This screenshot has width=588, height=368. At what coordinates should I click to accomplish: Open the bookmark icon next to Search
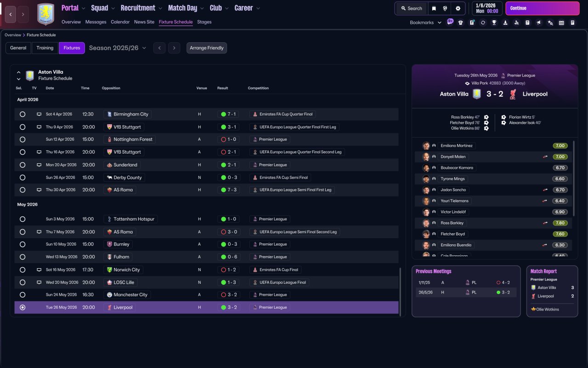point(434,8)
